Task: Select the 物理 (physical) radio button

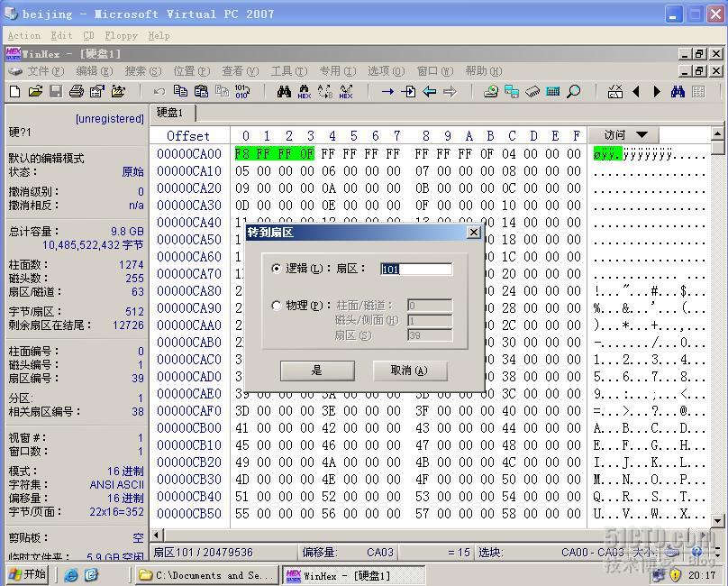Action: [277, 306]
